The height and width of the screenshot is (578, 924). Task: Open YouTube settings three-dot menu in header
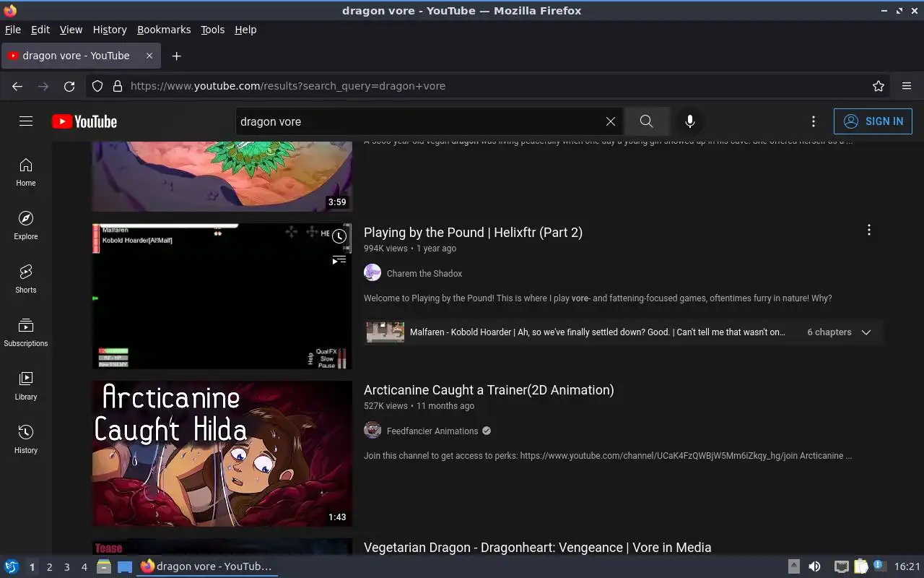point(814,121)
